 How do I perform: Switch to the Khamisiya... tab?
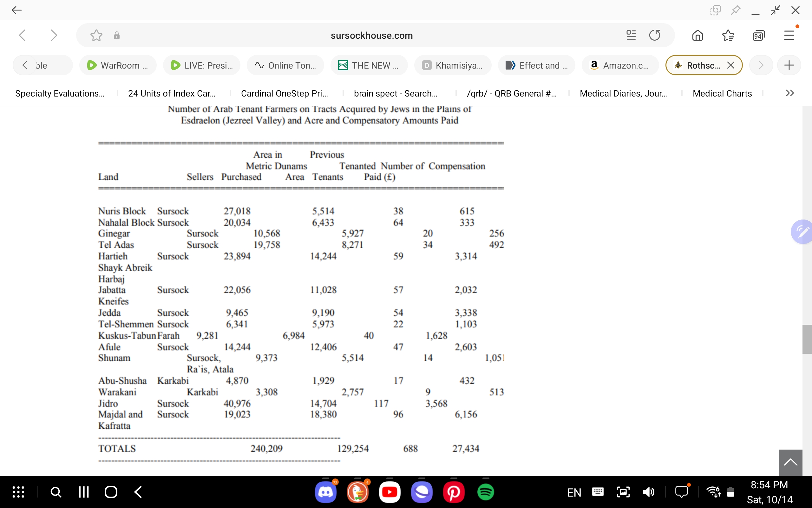coord(453,65)
